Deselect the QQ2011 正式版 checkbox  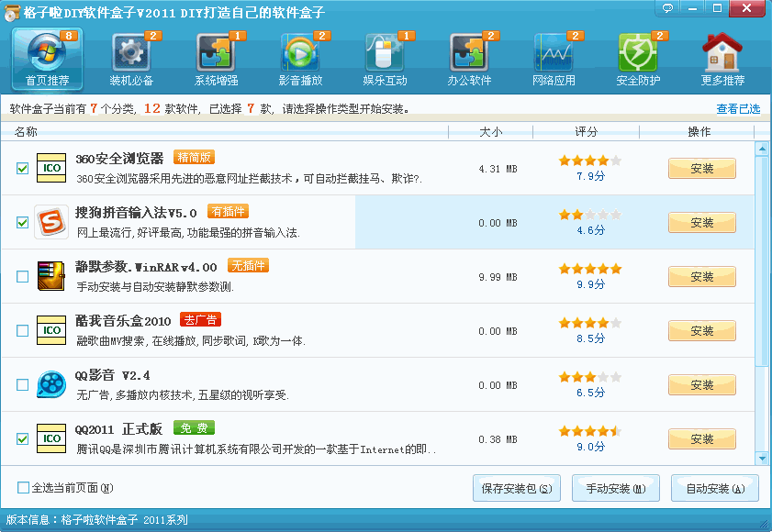[22, 439]
